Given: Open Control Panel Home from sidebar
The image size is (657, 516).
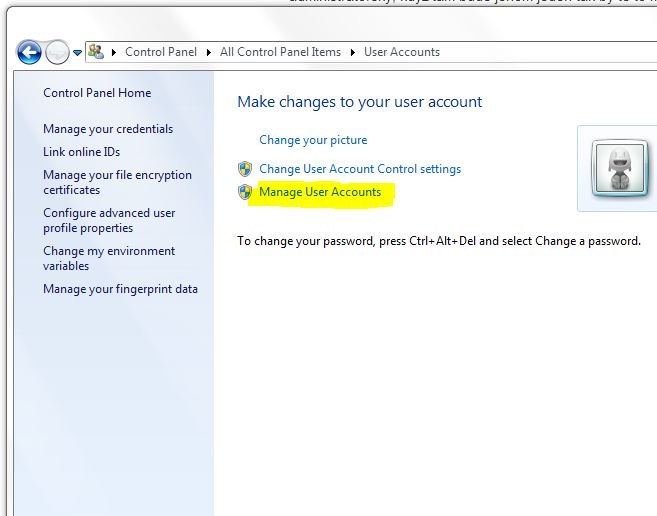Looking at the screenshot, I should coord(97,93).
